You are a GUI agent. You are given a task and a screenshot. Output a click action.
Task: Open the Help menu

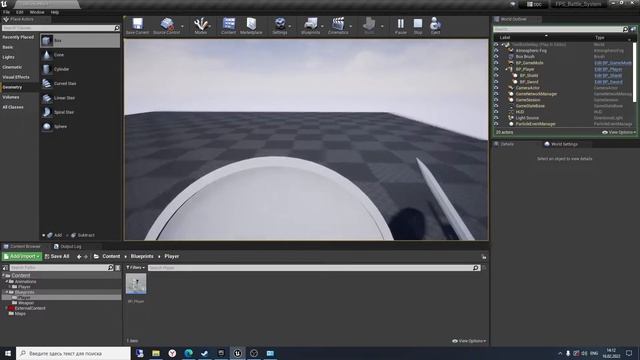(55, 12)
